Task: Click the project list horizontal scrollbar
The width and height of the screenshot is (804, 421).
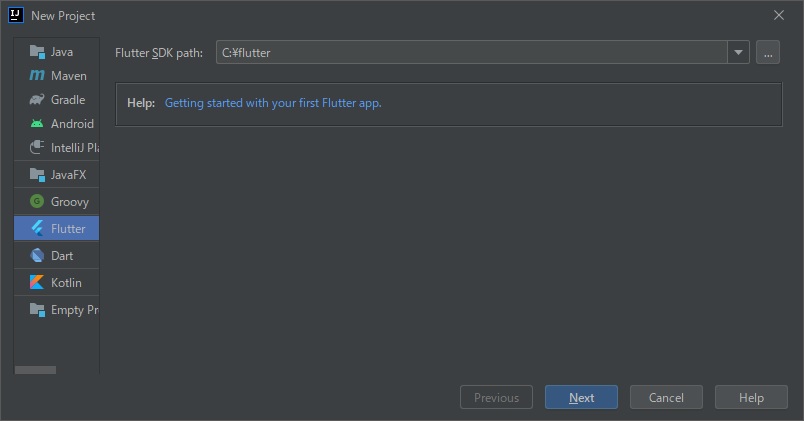Action: (x=36, y=370)
